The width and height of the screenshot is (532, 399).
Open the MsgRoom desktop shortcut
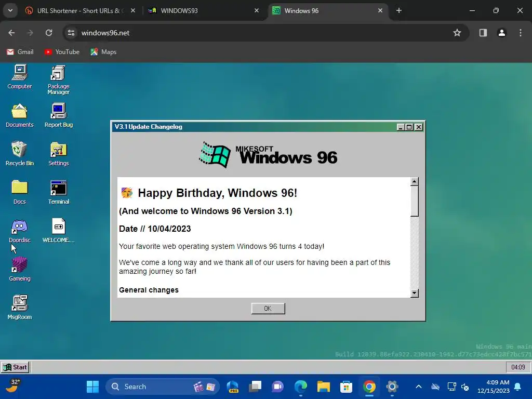(20, 308)
